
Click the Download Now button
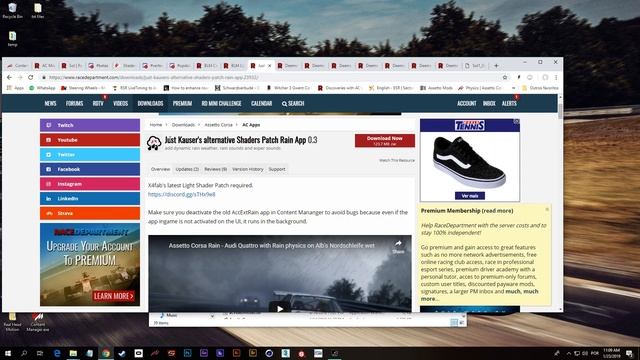point(384,140)
